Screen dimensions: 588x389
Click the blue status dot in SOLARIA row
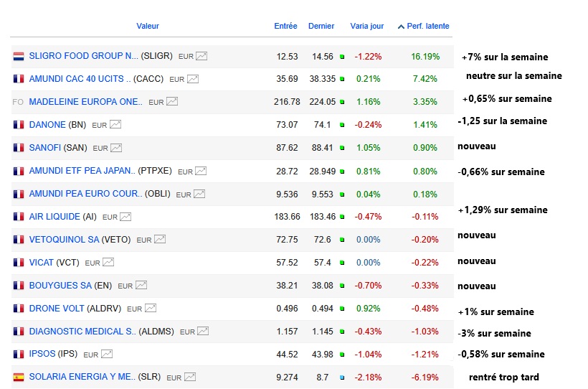tap(342, 378)
